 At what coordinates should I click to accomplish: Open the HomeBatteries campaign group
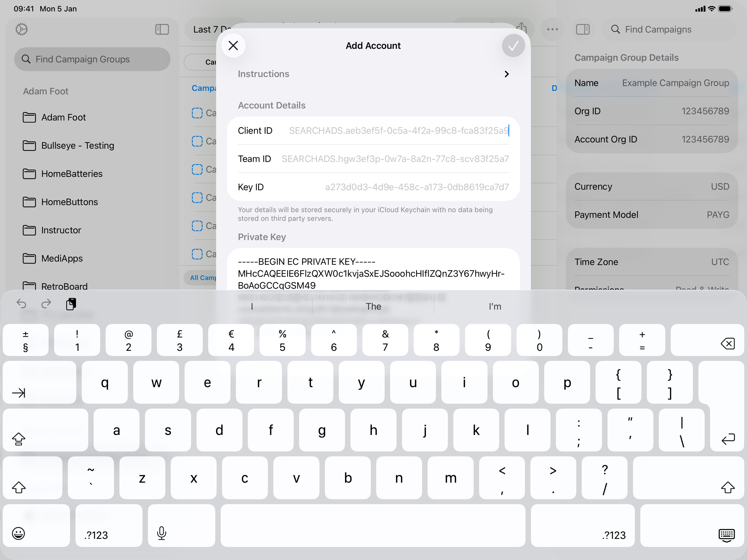[72, 174]
